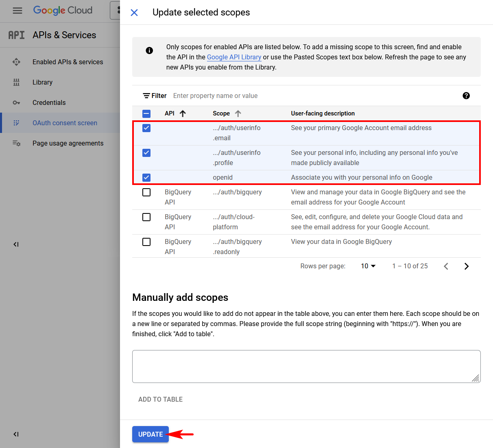Enable the .../auth/bigquery scope

click(x=146, y=192)
